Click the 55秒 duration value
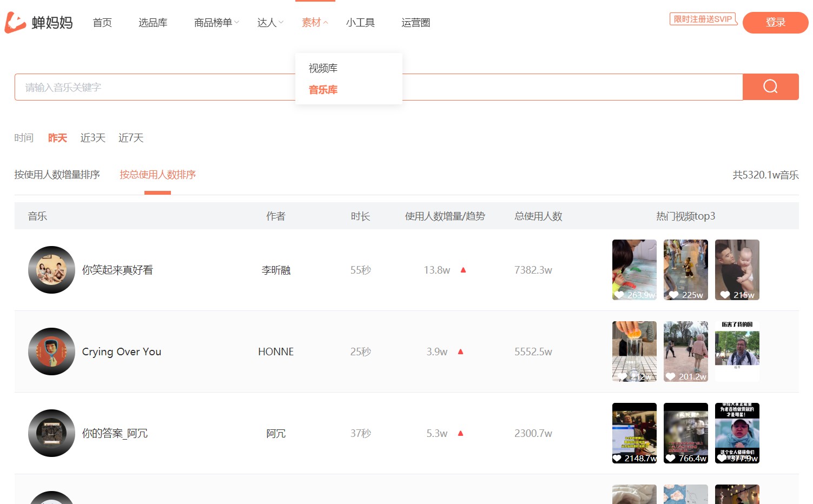The width and height of the screenshot is (813, 504). click(360, 270)
